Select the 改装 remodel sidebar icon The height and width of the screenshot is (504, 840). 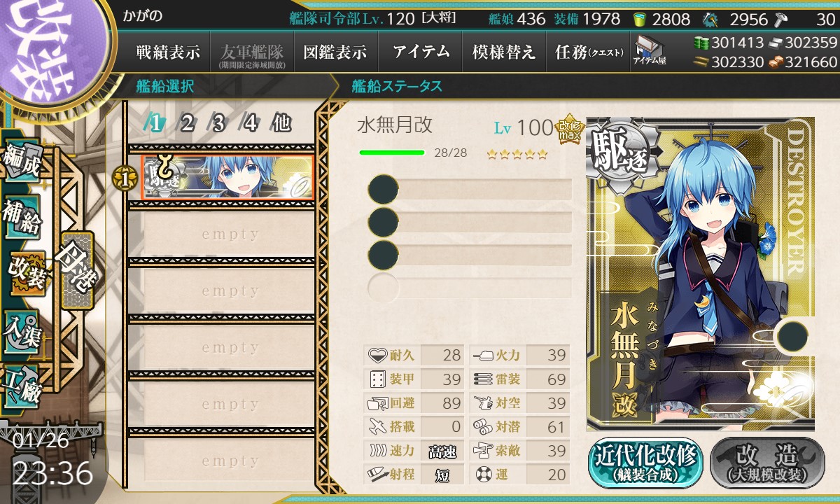pos(27,273)
